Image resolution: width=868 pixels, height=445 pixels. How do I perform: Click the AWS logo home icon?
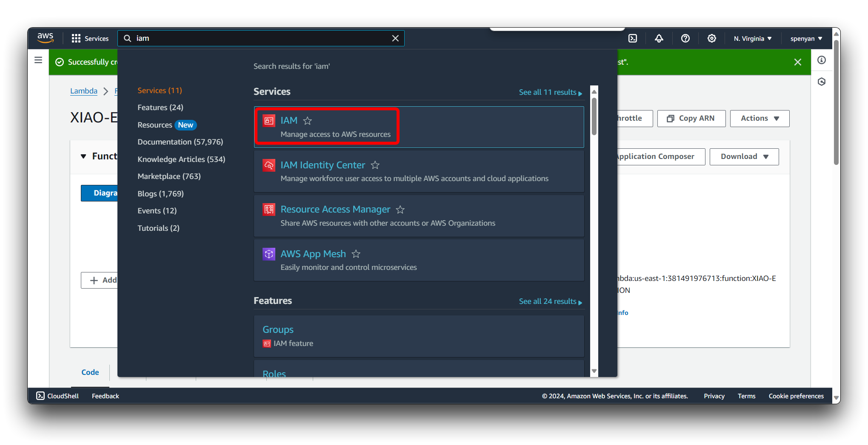pyautogui.click(x=45, y=38)
